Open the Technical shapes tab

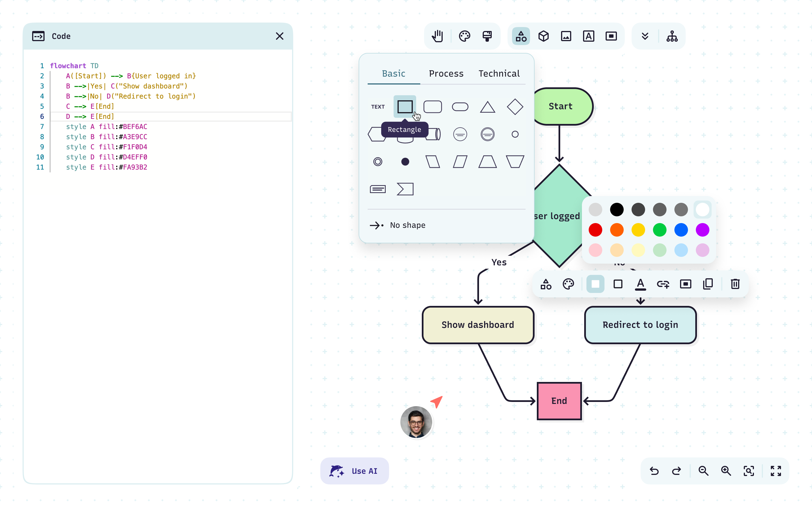click(x=499, y=74)
